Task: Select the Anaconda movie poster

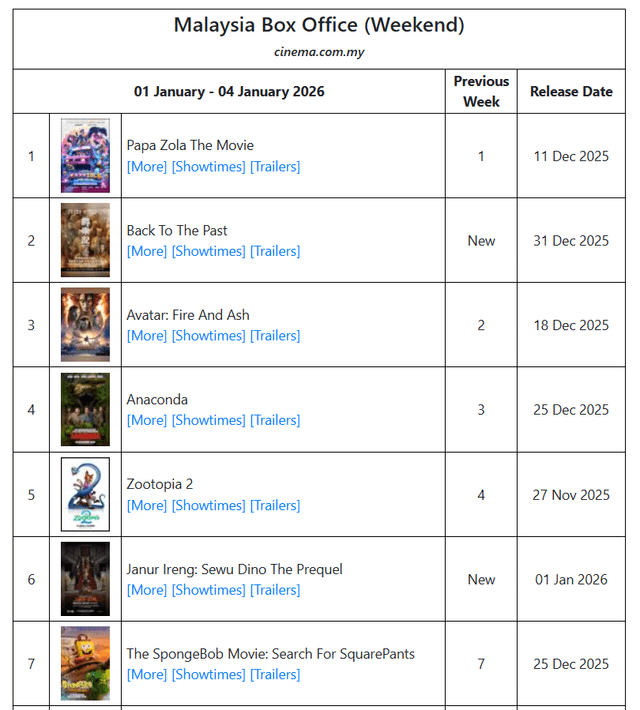Action: (85, 410)
